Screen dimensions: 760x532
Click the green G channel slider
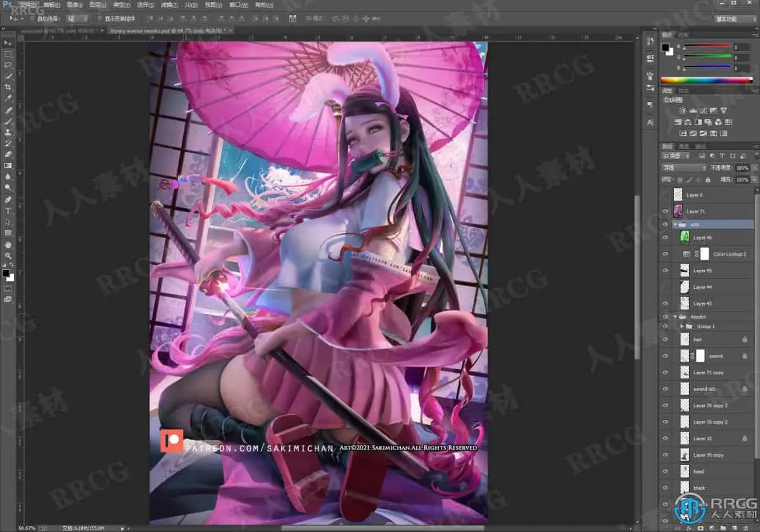pyautogui.click(x=707, y=57)
